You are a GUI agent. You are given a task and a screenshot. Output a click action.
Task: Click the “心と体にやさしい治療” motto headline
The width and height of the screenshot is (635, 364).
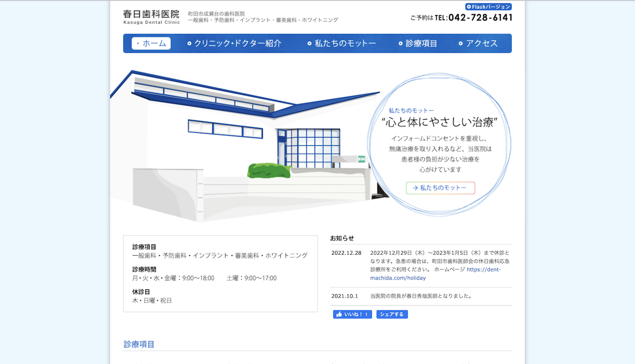[x=440, y=122]
